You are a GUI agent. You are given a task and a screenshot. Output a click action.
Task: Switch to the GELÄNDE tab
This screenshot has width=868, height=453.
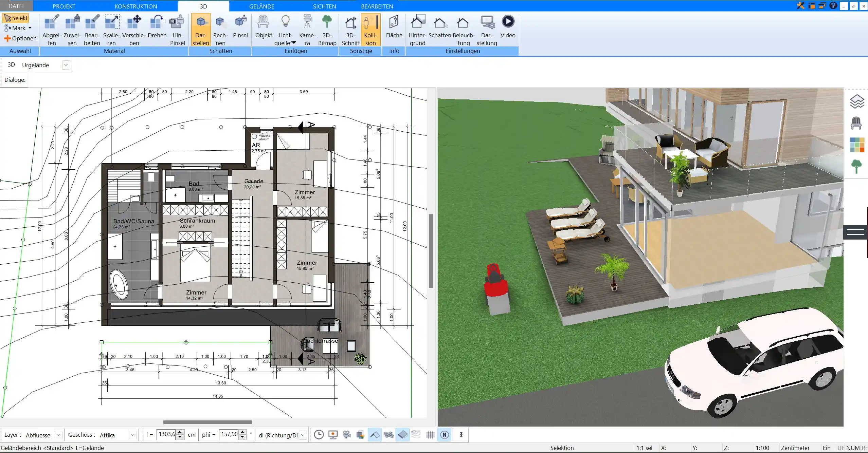[x=261, y=6]
